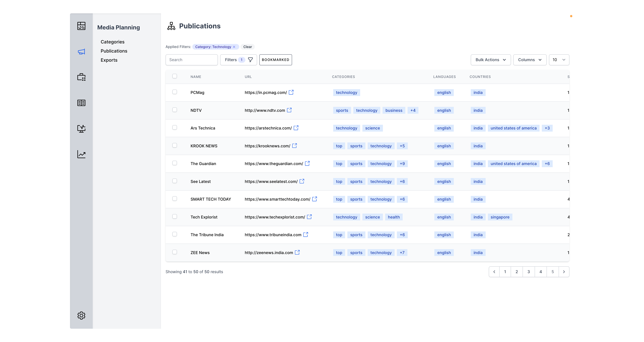
Task: Check the NDTV row checkbox
Action: click(174, 110)
